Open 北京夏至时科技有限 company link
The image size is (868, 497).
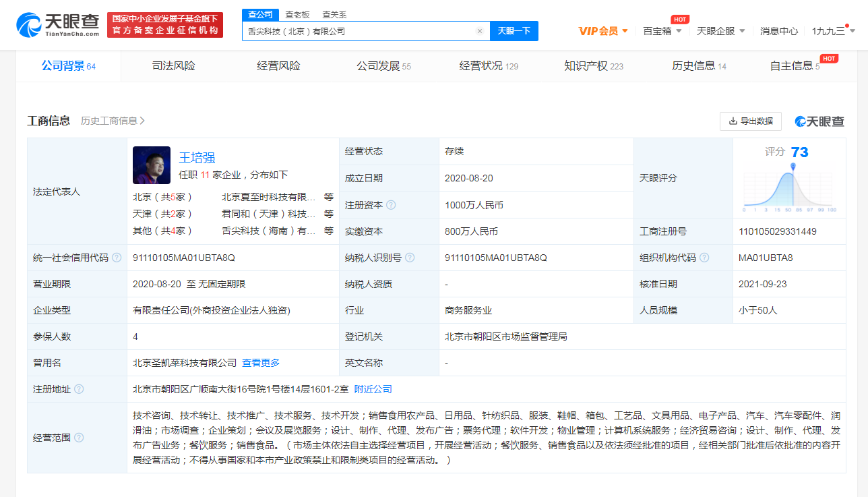[269, 197]
